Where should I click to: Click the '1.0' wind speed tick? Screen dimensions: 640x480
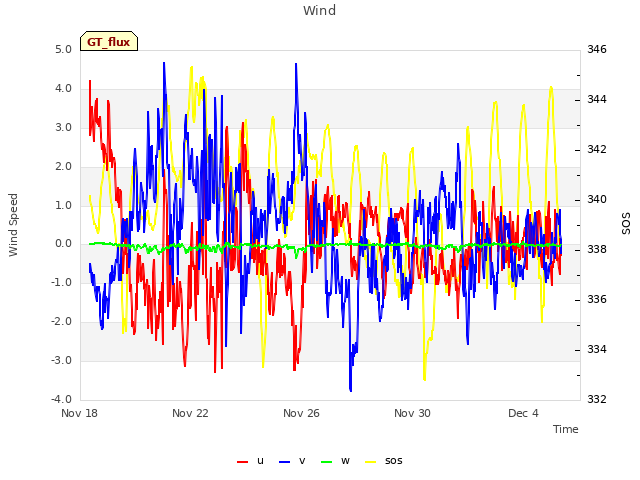pos(63,205)
